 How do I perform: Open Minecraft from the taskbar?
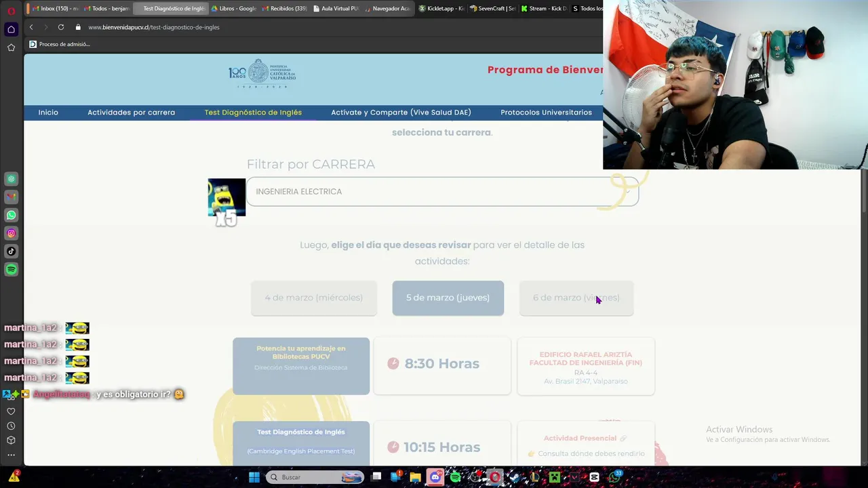pos(555,477)
